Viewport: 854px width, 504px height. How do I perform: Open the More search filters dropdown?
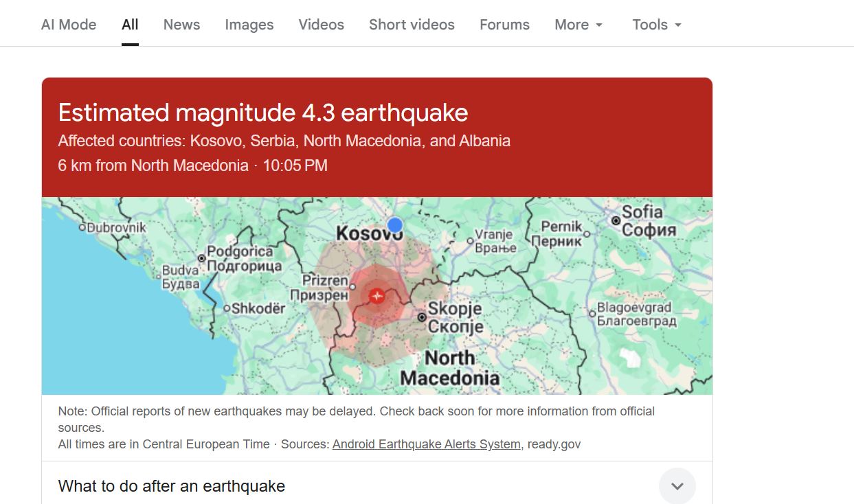(x=578, y=25)
